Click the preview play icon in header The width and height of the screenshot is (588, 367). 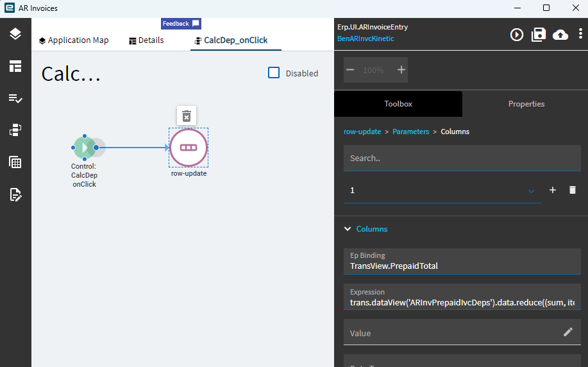[x=517, y=35]
